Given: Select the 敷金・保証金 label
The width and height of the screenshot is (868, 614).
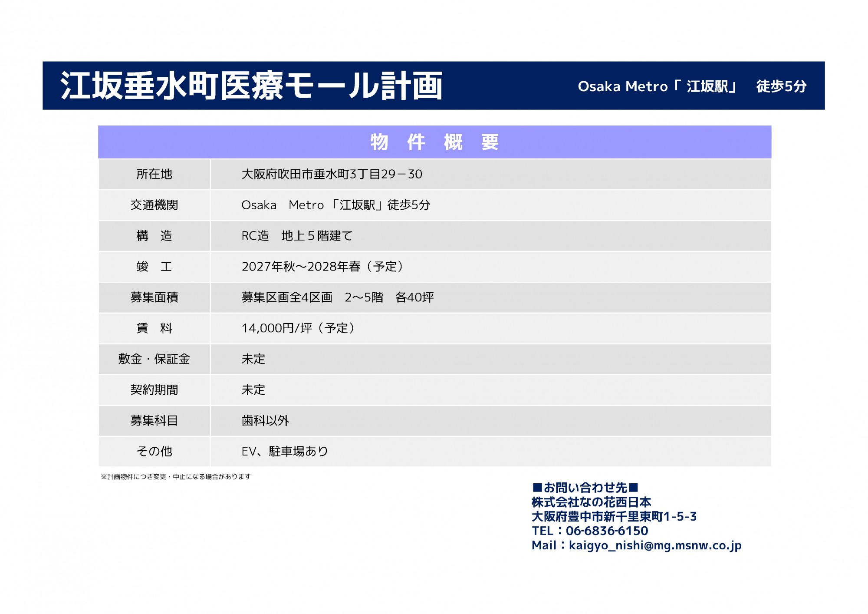Looking at the screenshot, I should coord(154,359).
